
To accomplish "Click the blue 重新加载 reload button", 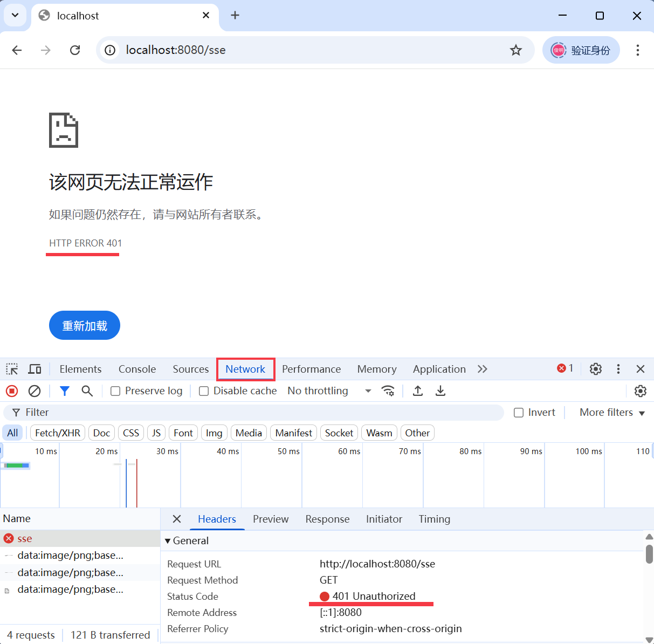I will click(85, 325).
